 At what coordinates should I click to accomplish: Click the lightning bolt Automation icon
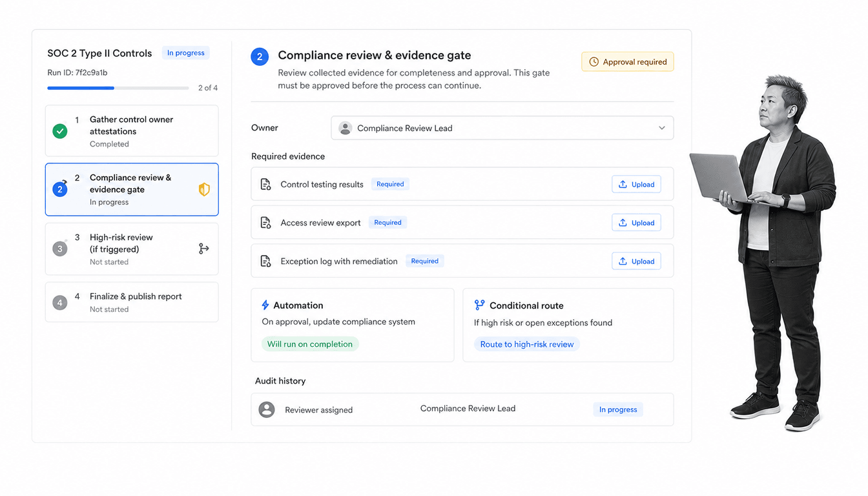(265, 305)
